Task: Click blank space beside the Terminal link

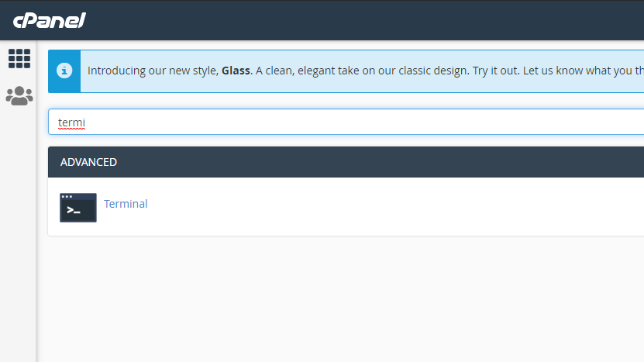Action: (387, 205)
